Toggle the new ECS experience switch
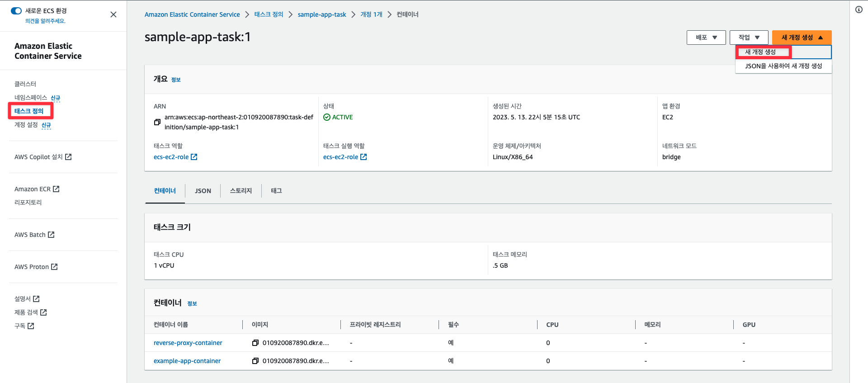868x383 pixels. [x=16, y=11]
